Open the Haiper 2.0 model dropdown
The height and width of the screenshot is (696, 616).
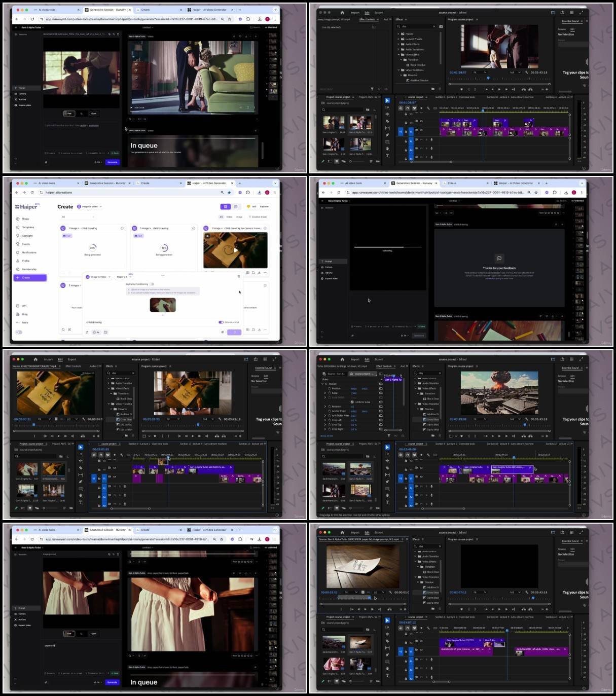click(x=124, y=277)
